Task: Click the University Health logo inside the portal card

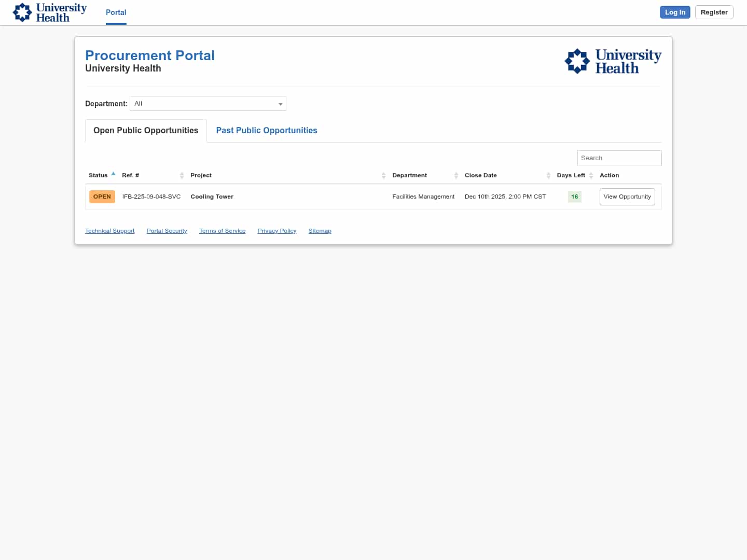Action: tap(613, 61)
